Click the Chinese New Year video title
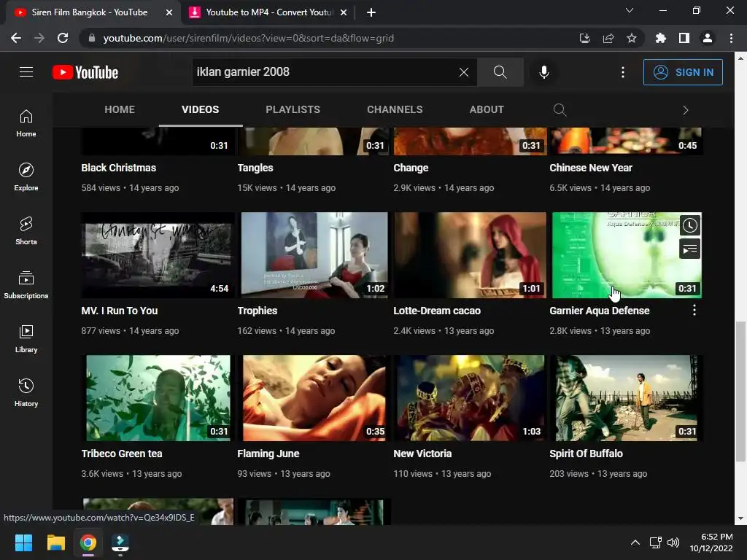 (x=591, y=168)
